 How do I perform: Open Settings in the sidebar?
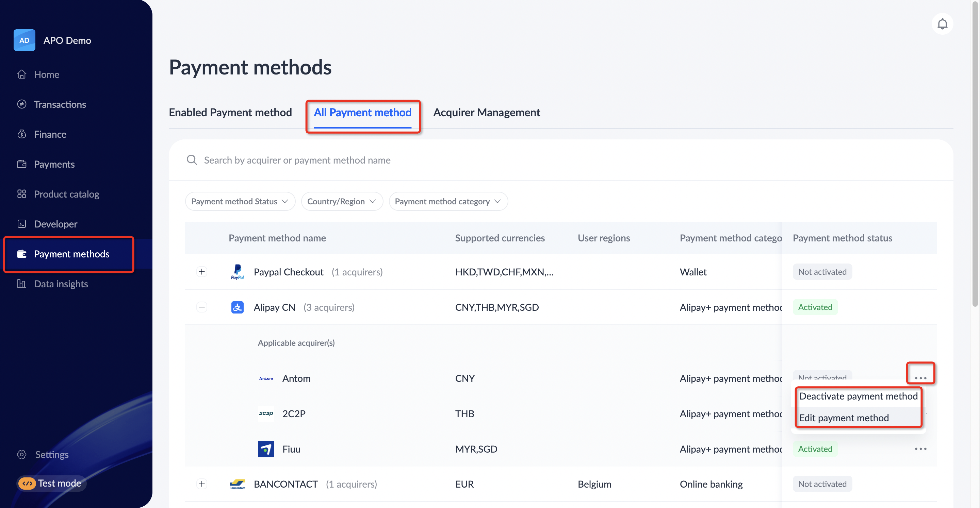(x=52, y=454)
